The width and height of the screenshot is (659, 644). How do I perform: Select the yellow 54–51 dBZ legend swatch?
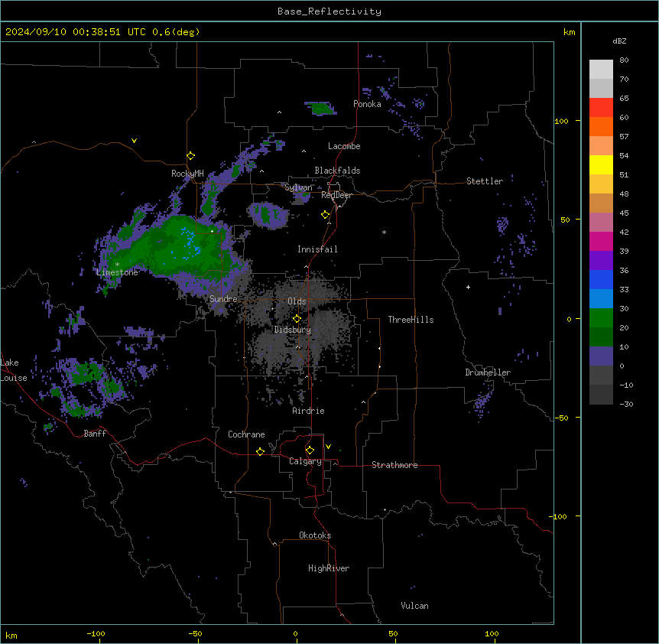[x=601, y=164]
